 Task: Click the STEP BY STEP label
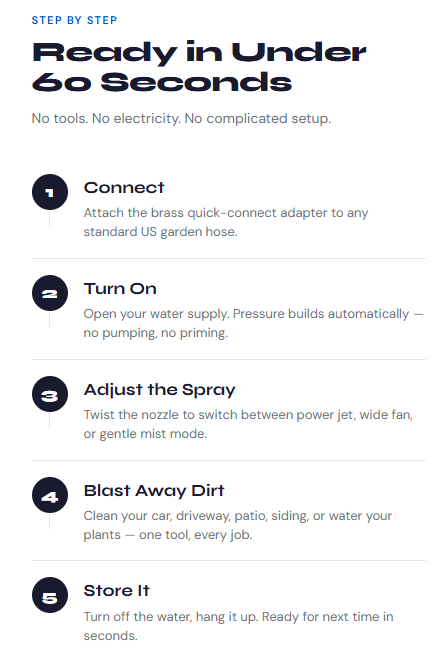pos(74,20)
